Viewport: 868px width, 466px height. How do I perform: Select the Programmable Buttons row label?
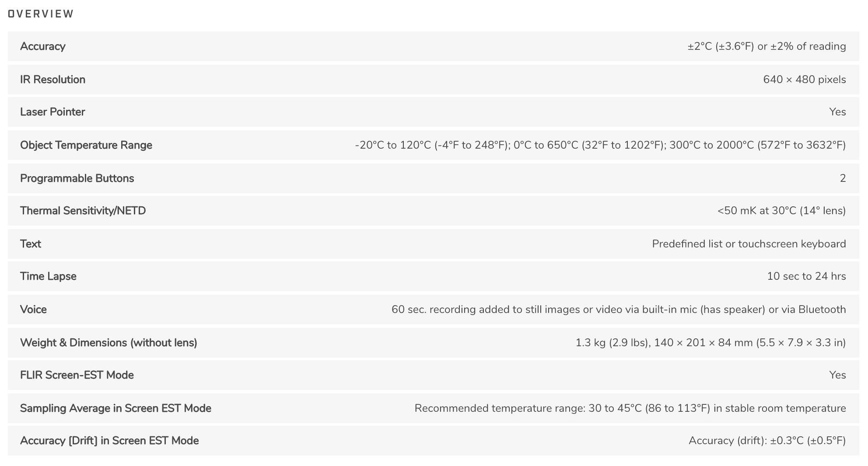click(77, 178)
